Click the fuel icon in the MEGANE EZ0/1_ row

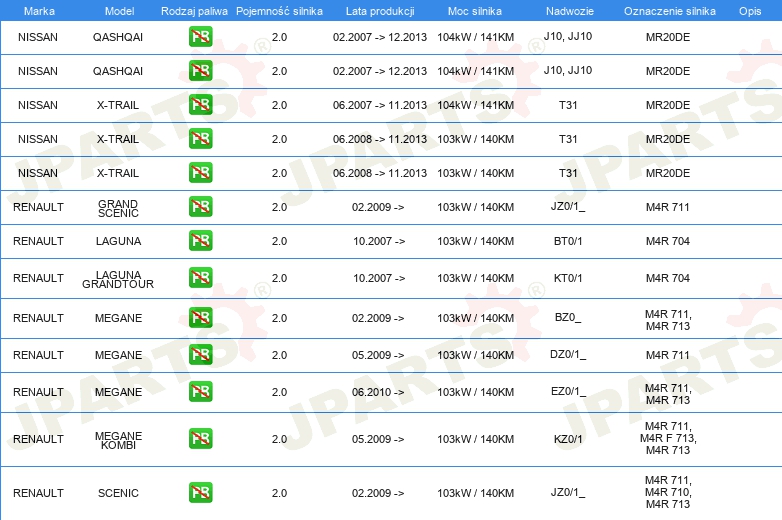[x=200, y=391]
